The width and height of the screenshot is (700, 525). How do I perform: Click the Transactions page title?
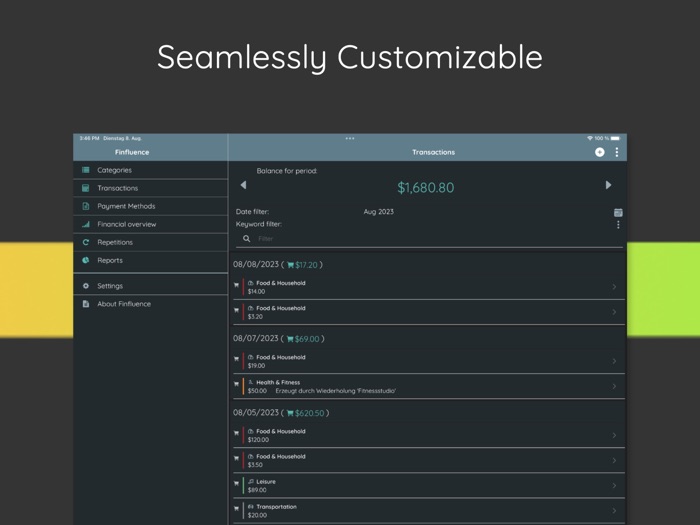[433, 152]
